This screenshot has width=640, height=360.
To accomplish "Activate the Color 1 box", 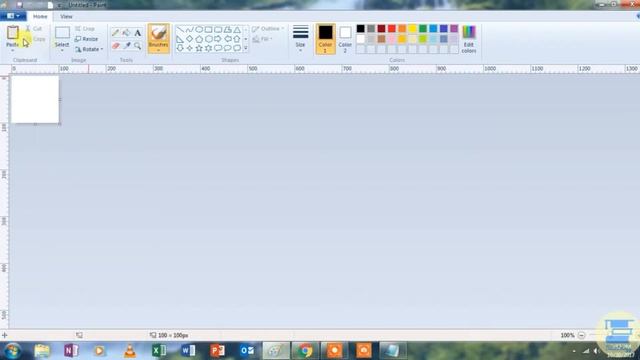I will coord(325,39).
